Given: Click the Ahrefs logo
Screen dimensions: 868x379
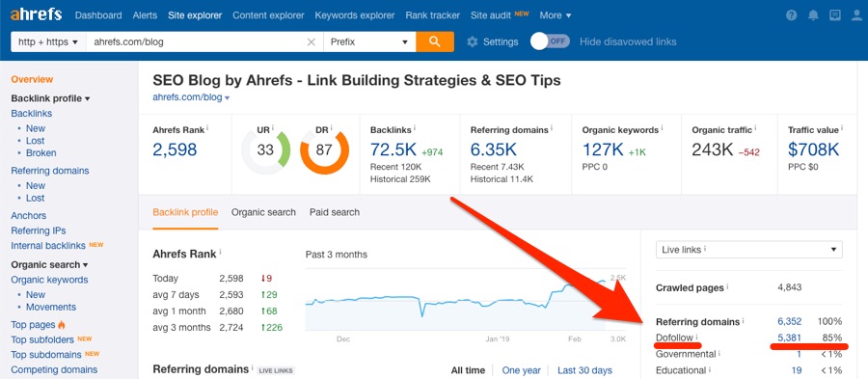Looking at the screenshot, I should tap(36, 14).
